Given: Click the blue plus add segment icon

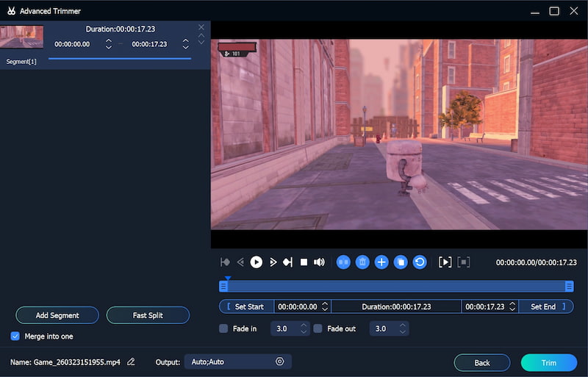Looking at the screenshot, I should pyautogui.click(x=381, y=262).
